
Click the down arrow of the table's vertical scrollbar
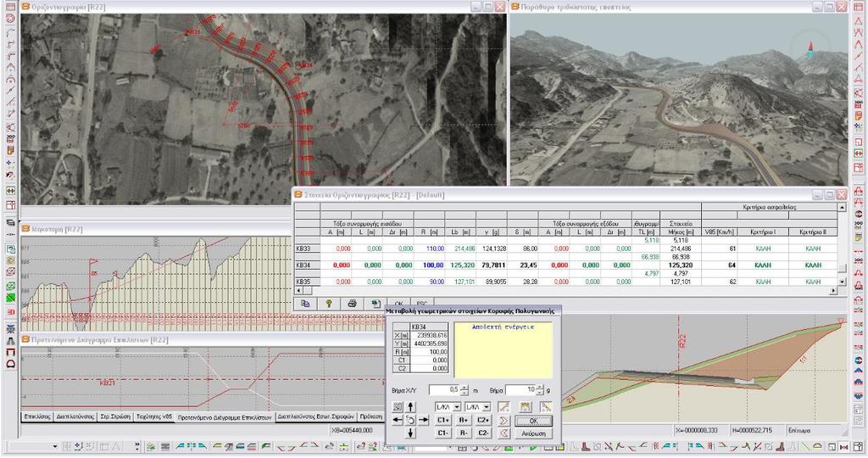coord(842,282)
